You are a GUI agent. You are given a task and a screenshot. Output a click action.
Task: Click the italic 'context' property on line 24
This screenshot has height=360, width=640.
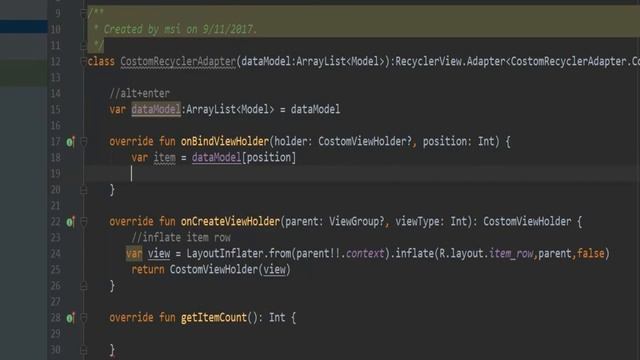pyautogui.click(x=365, y=253)
